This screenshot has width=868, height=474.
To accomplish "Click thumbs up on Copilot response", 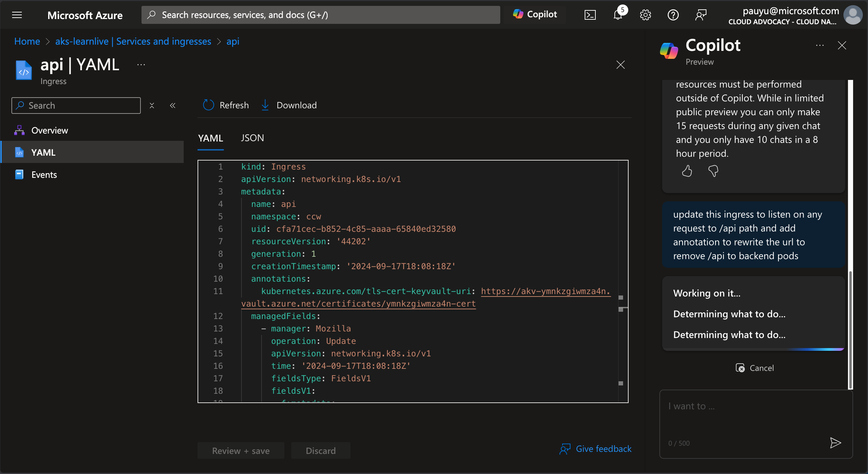I will (x=687, y=171).
